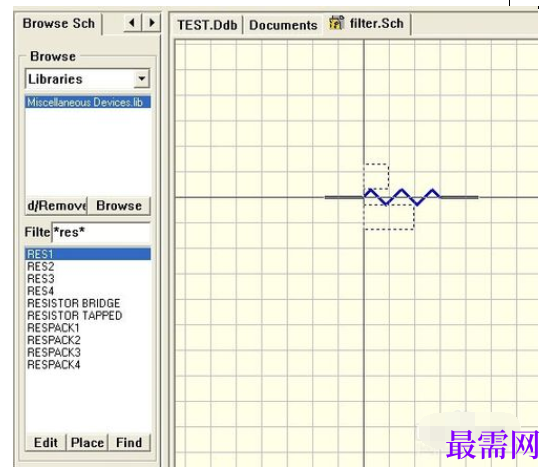The height and width of the screenshot is (476, 558).
Task: Select the resistor symbol on the schematic
Action: [x=401, y=197]
